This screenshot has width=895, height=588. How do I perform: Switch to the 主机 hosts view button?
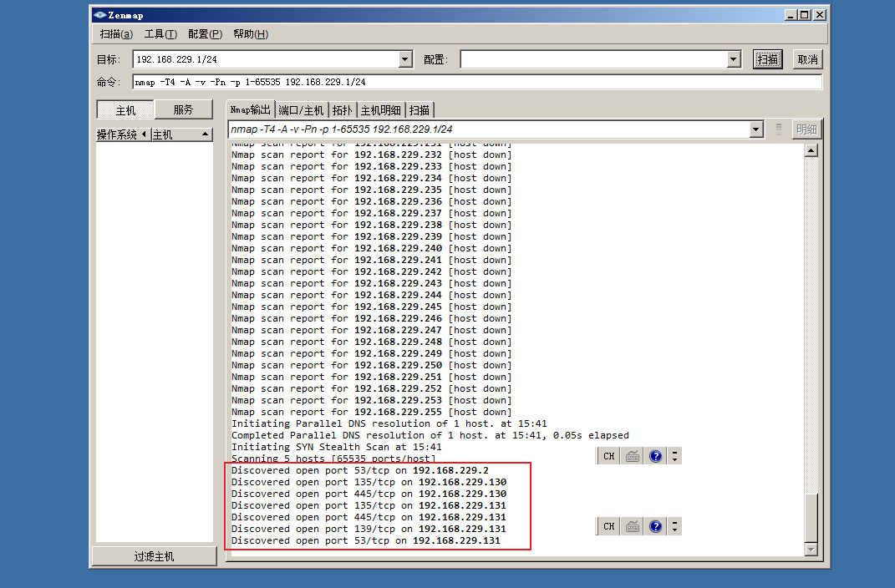tap(125, 110)
